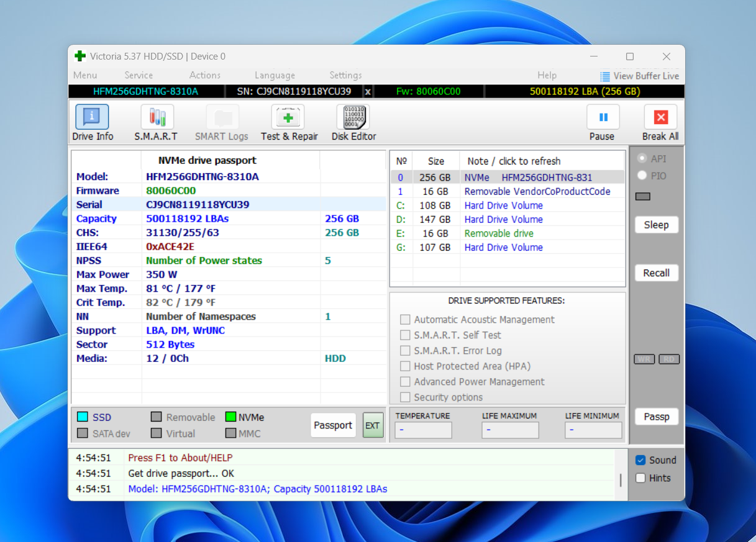The width and height of the screenshot is (756, 542).
Task: Open the Service menu
Action: tap(139, 75)
